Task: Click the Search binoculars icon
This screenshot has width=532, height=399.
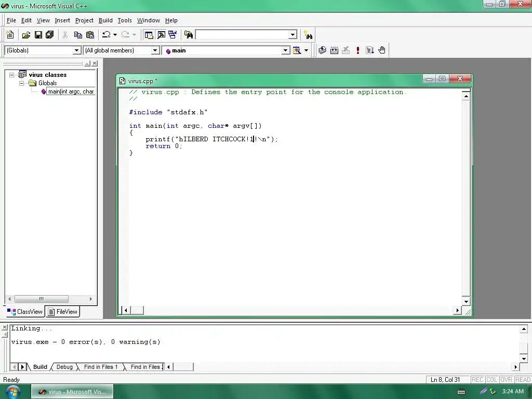Action: 308,35
